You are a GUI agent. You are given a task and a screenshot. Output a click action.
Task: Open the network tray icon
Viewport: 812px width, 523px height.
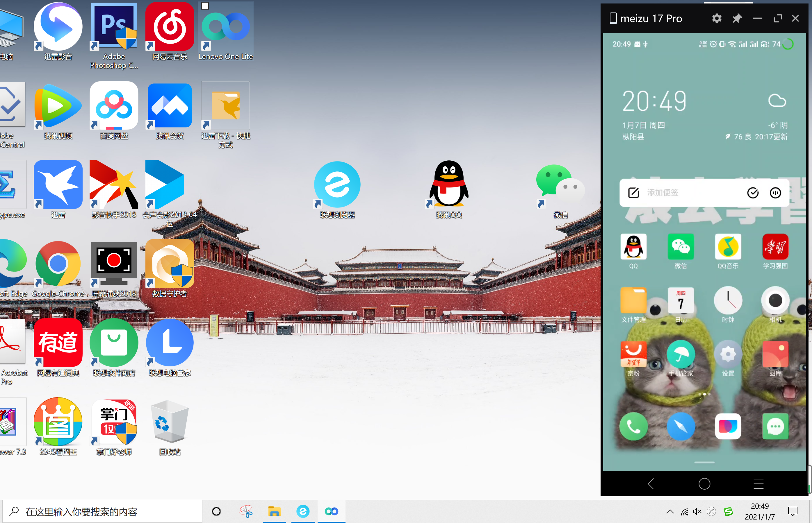(684, 511)
